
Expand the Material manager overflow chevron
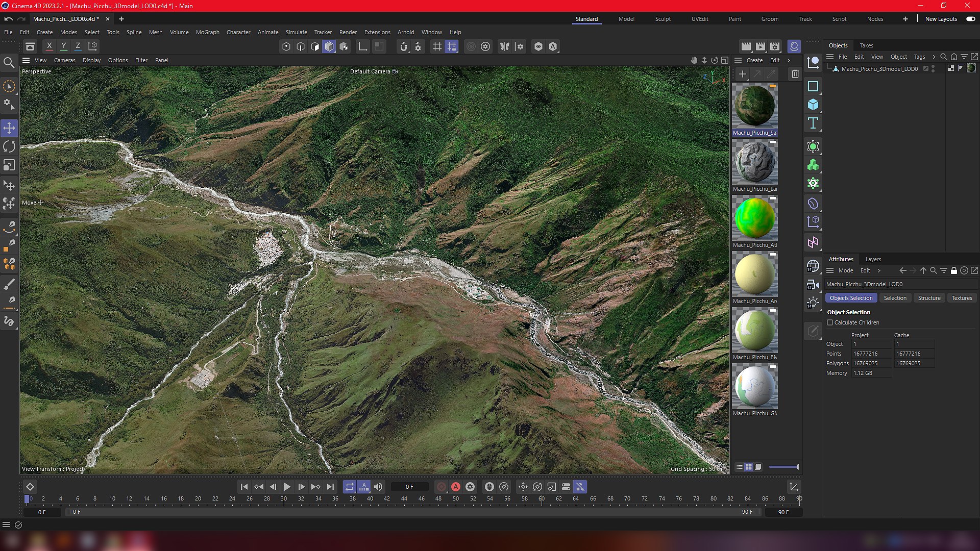click(789, 60)
